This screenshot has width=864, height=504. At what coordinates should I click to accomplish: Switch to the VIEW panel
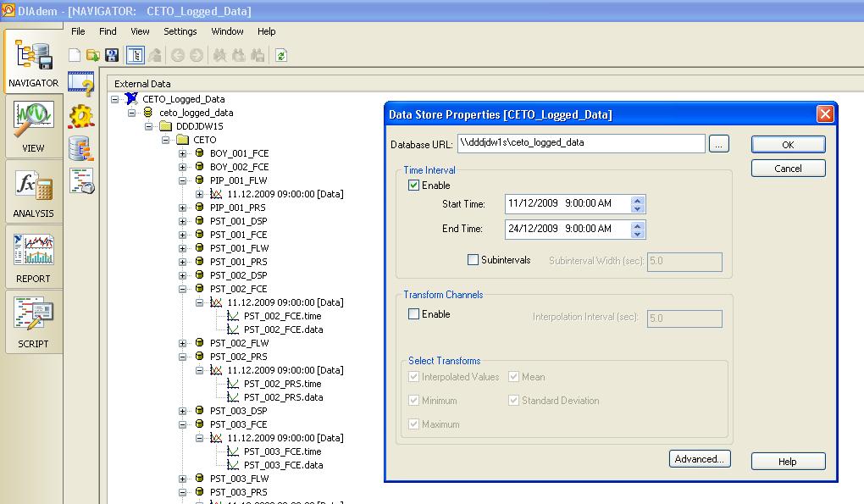click(x=33, y=126)
